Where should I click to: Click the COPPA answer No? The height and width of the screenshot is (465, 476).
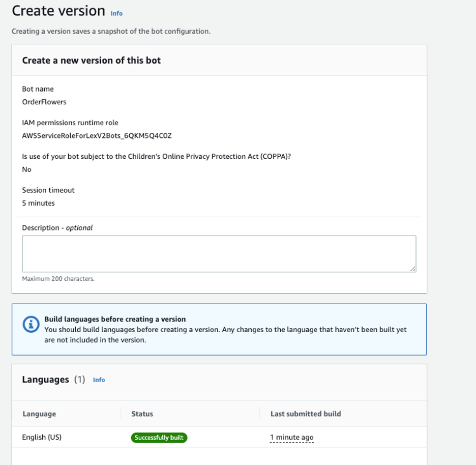click(x=27, y=169)
